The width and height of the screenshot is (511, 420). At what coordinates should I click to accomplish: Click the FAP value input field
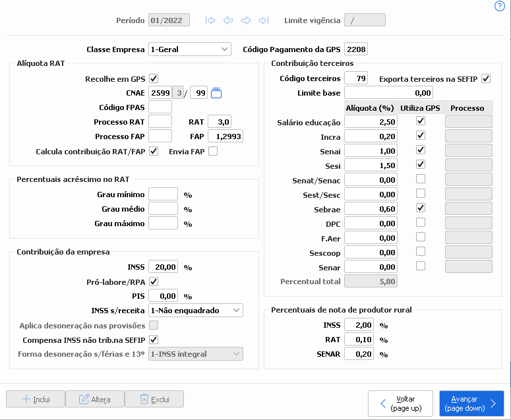(225, 136)
